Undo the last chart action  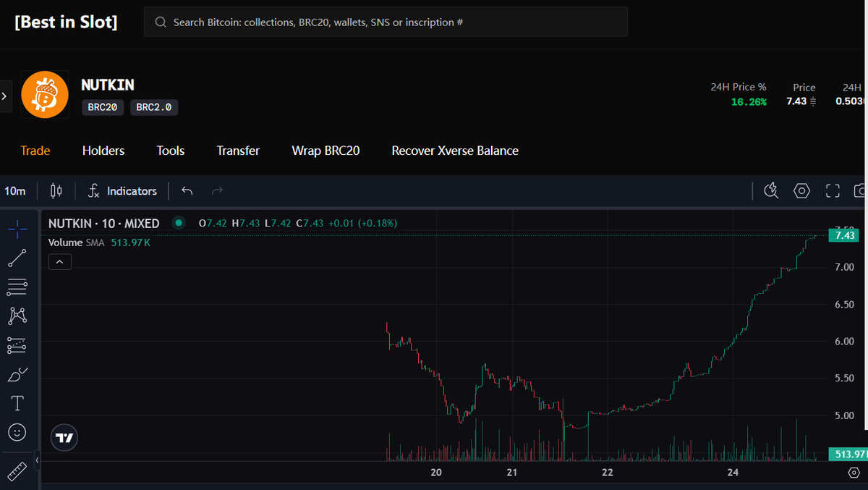pos(187,191)
